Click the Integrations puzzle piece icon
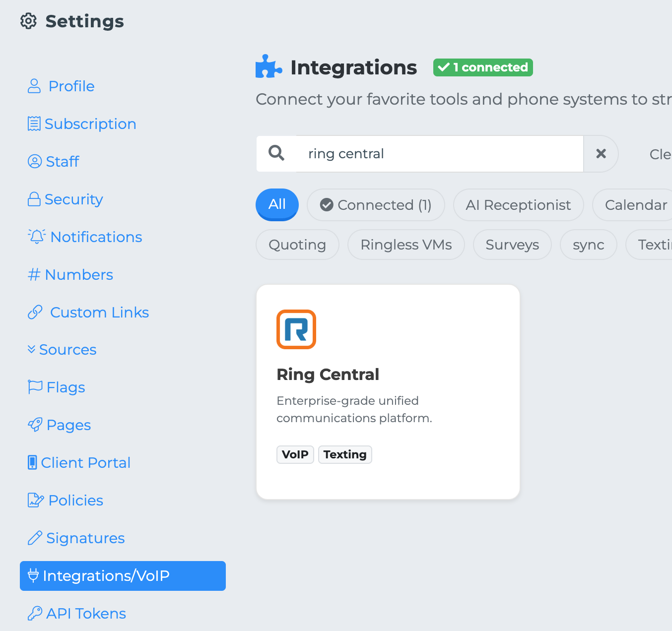This screenshot has width=672, height=631. [x=269, y=67]
